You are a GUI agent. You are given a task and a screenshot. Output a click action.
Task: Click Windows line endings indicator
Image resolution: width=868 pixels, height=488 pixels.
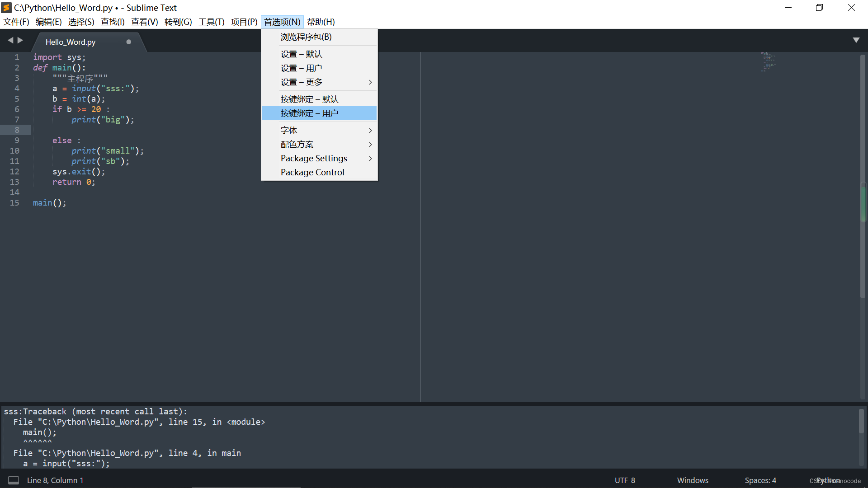pyautogui.click(x=693, y=480)
